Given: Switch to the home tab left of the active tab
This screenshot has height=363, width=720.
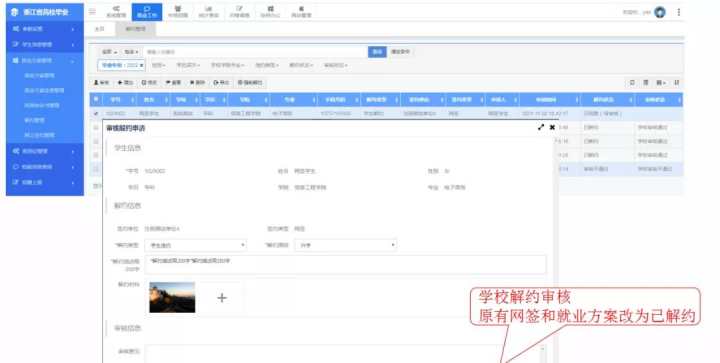Looking at the screenshot, I should click(x=100, y=29).
